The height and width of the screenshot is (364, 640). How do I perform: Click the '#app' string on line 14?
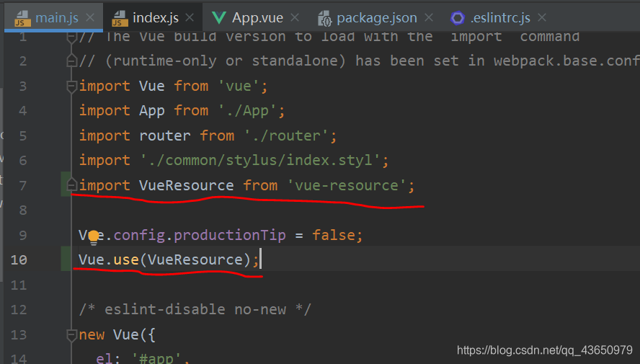158,358
